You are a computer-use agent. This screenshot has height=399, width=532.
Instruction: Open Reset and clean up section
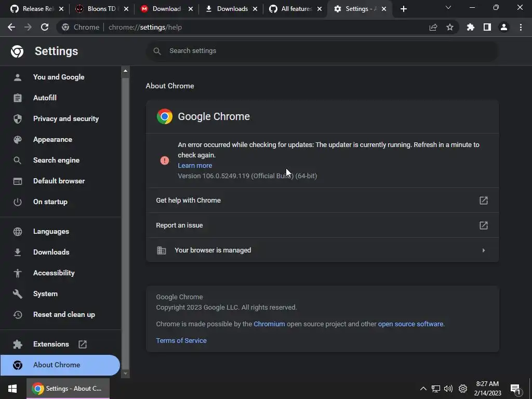tap(64, 314)
